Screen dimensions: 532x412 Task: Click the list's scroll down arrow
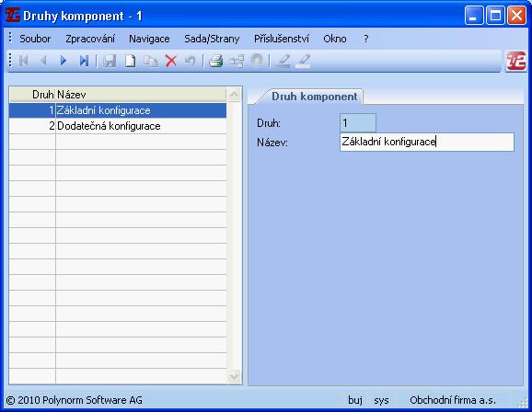234,376
